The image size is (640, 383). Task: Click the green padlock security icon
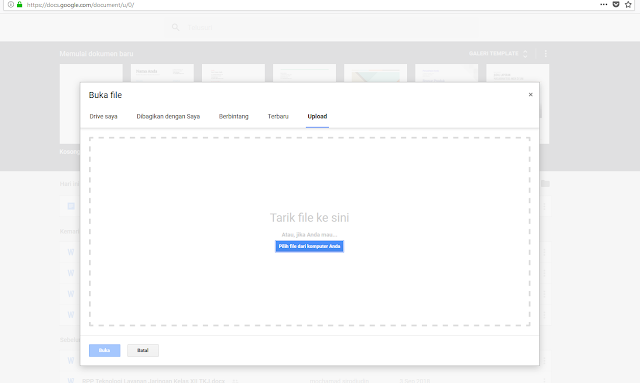click(x=19, y=4)
